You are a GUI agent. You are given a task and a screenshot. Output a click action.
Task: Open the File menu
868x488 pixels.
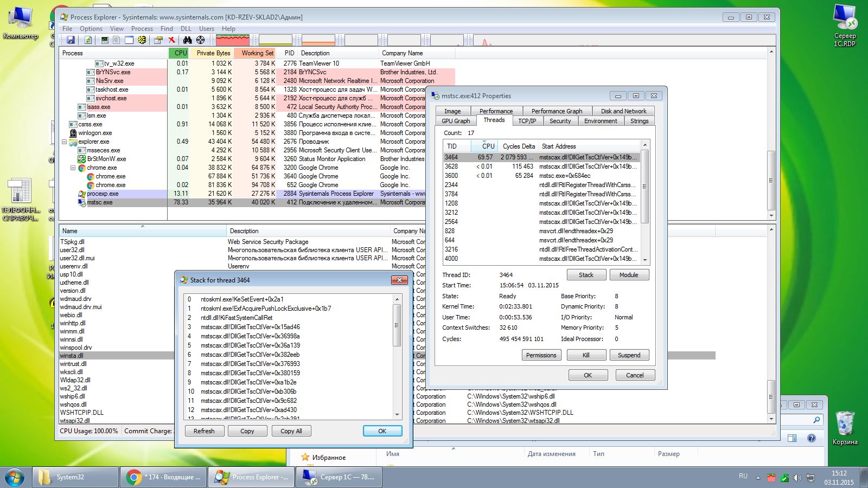pos(67,29)
